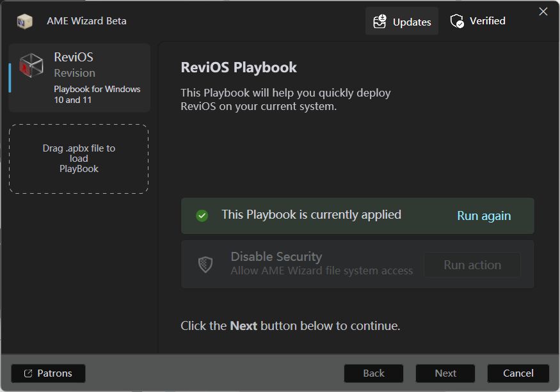
Task: Click the green applied checkmark icon
Action: [202, 216]
